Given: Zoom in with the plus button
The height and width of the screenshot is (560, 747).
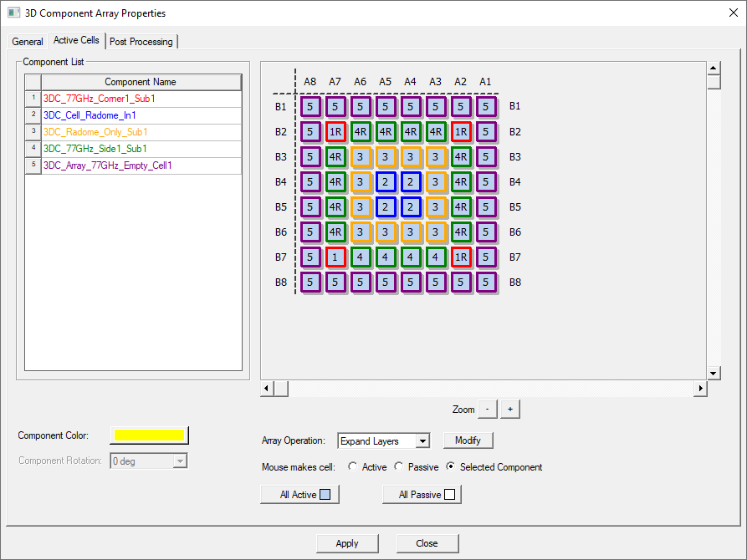Looking at the screenshot, I should [510, 409].
